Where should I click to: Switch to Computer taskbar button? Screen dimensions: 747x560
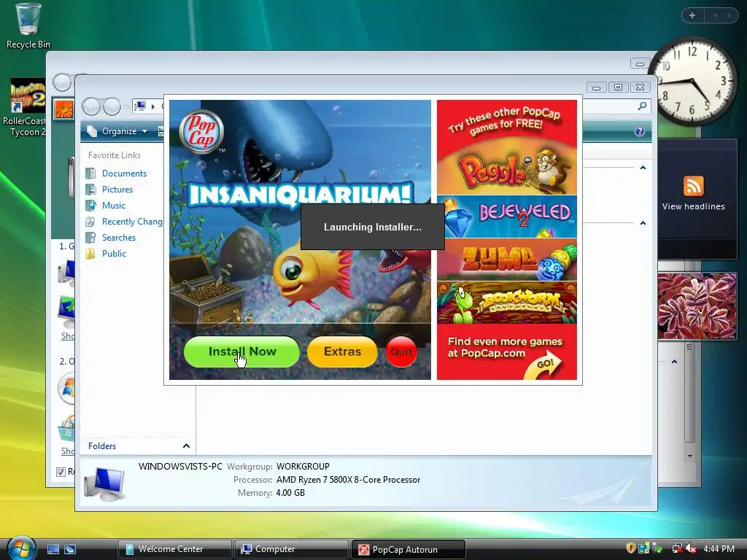(291, 549)
